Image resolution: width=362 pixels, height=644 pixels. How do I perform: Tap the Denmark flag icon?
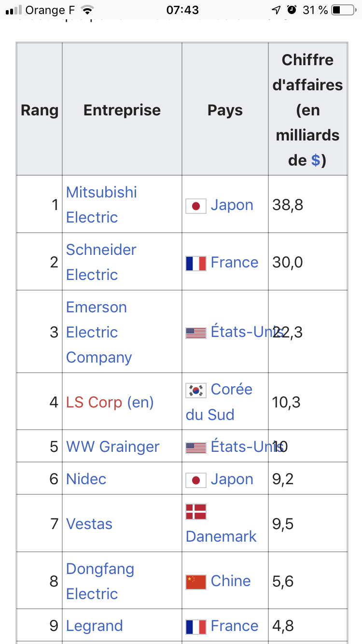196,512
